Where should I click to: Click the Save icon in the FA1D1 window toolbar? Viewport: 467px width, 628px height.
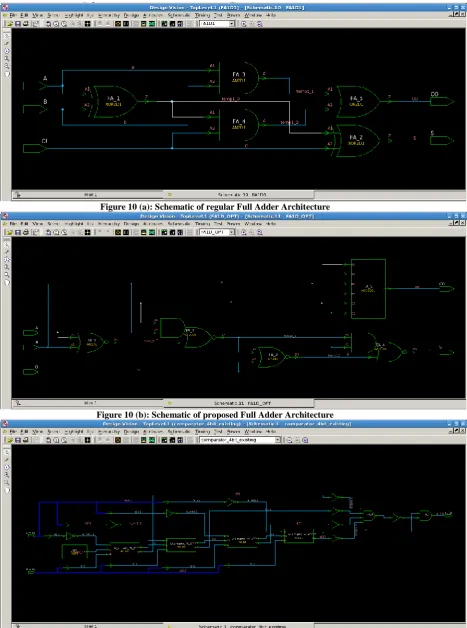pyautogui.click(x=18, y=24)
